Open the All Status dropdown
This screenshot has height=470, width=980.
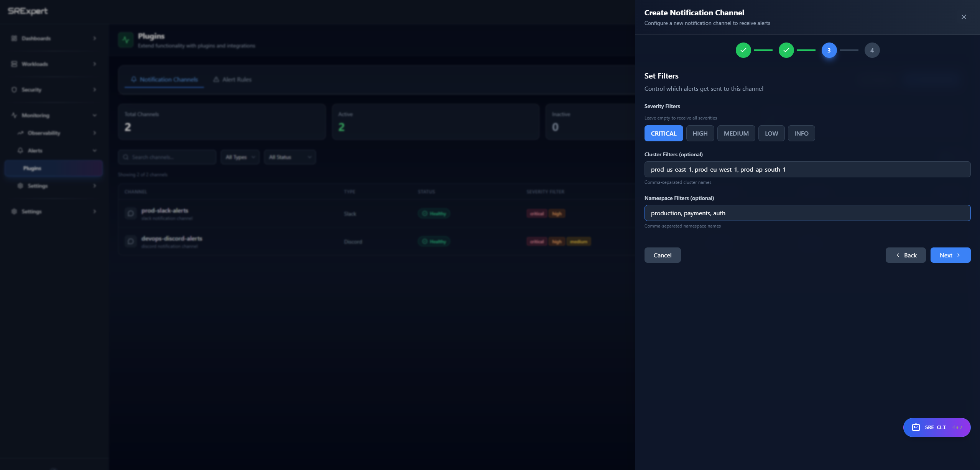pos(289,157)
